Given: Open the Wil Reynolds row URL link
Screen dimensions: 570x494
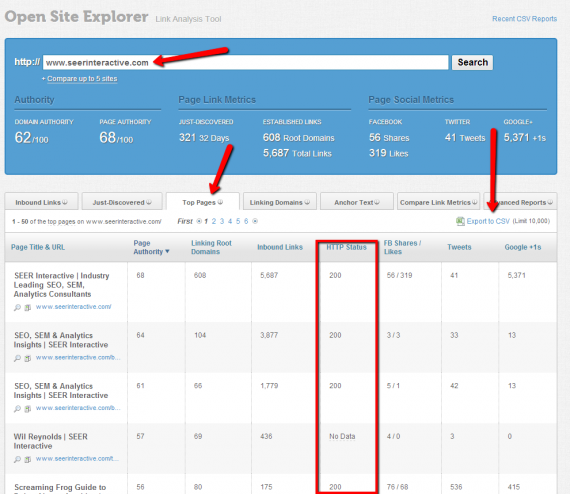Looking at the screenshot, I should pyautogui.click(x=77, y=459).
